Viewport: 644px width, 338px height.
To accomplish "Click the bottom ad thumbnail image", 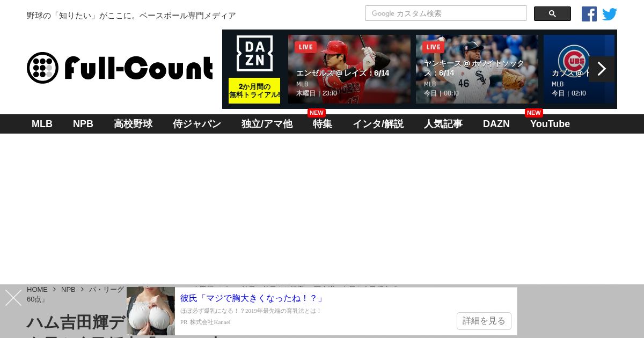I will [x=151, y=311].
